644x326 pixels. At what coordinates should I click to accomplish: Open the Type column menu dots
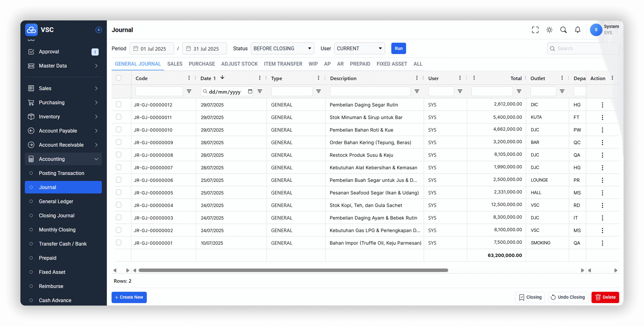point(318,78)
